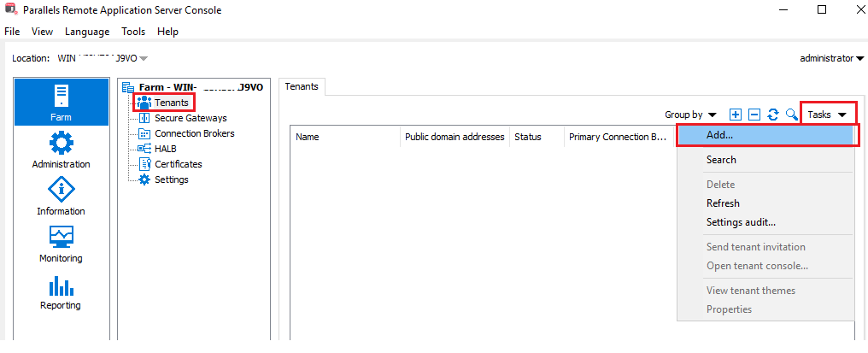The image size is (868, 353).
Task: Select Settings node in farm tree
Action: click(172, 179)
